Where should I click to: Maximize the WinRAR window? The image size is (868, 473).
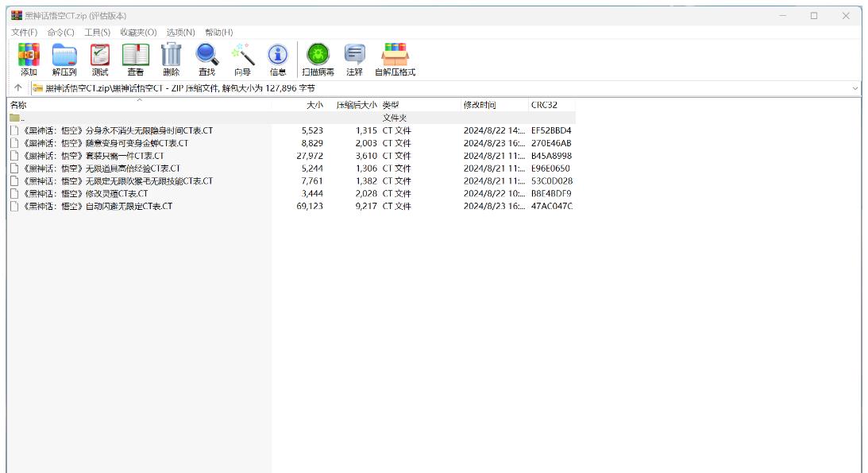(814, 16)
